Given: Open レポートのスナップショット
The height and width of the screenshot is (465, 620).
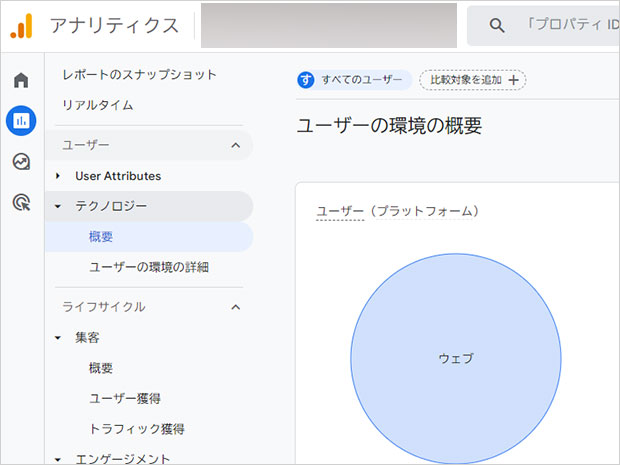Looking at the screenshot, I should click(139, 75).
